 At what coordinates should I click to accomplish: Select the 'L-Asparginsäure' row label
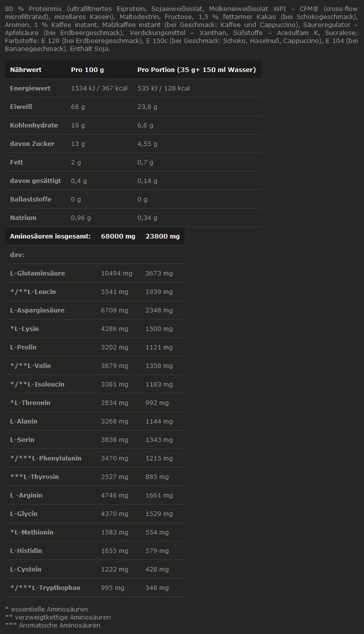tap(37, 310)
